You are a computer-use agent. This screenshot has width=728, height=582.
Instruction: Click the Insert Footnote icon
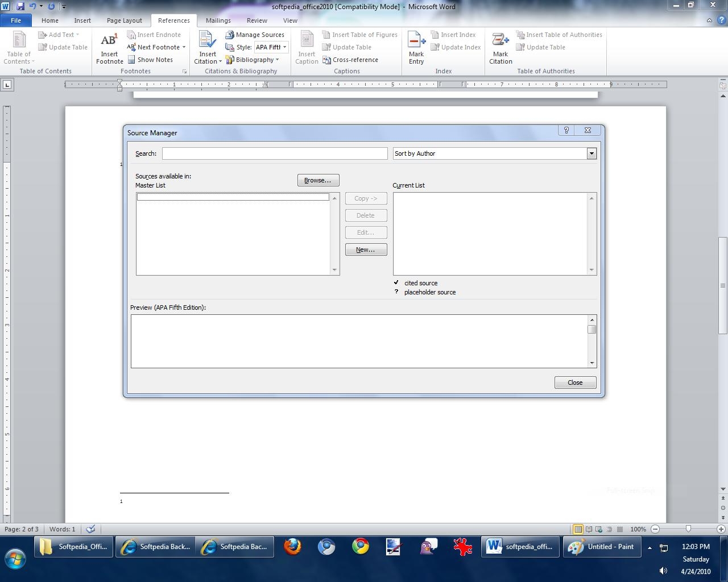click(109, 41)
